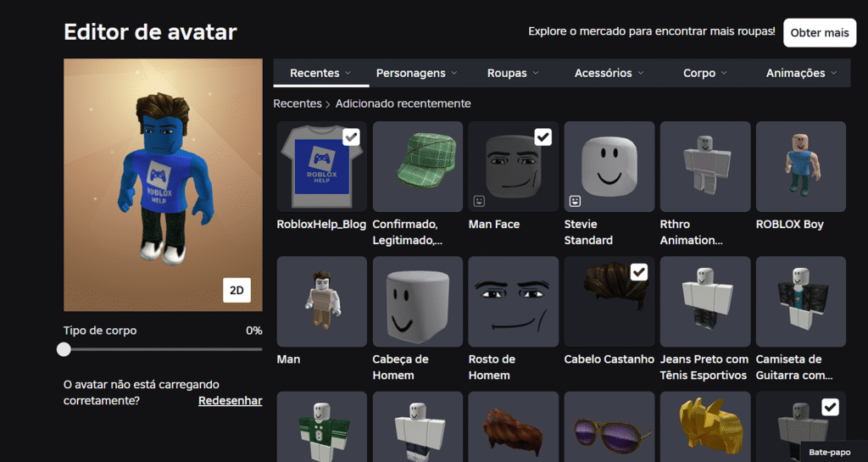The width and height of the screenshot is (868, 462).
Task: Click the Redesenhar link
Action: coord(230,400)
